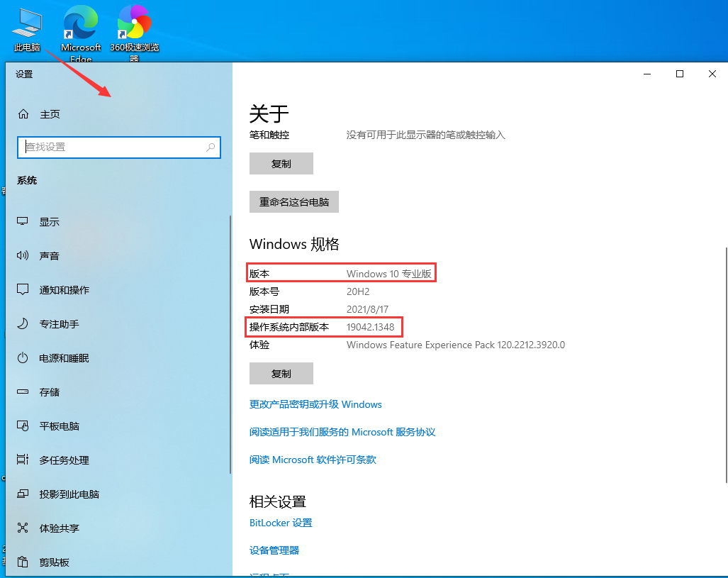Image resolution: width=728 pixels, height=578 pixels.
Task: Click the drive icon beside 存储
Action: [x=22, y=391]
